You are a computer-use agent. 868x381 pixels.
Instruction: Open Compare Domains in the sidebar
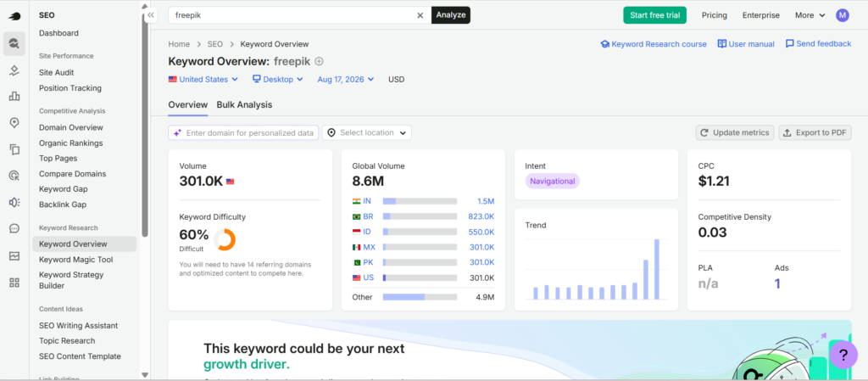click(73, 174)
